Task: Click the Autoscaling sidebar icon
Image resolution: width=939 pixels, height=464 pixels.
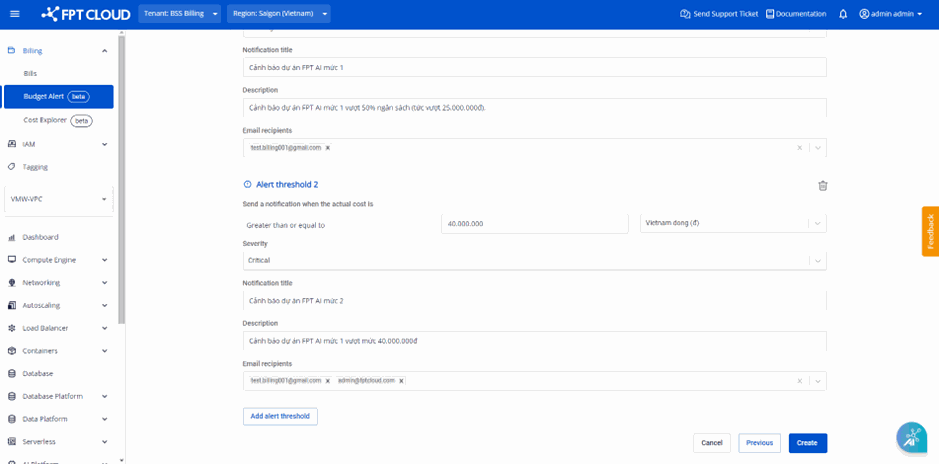Action: click(11, 305)
